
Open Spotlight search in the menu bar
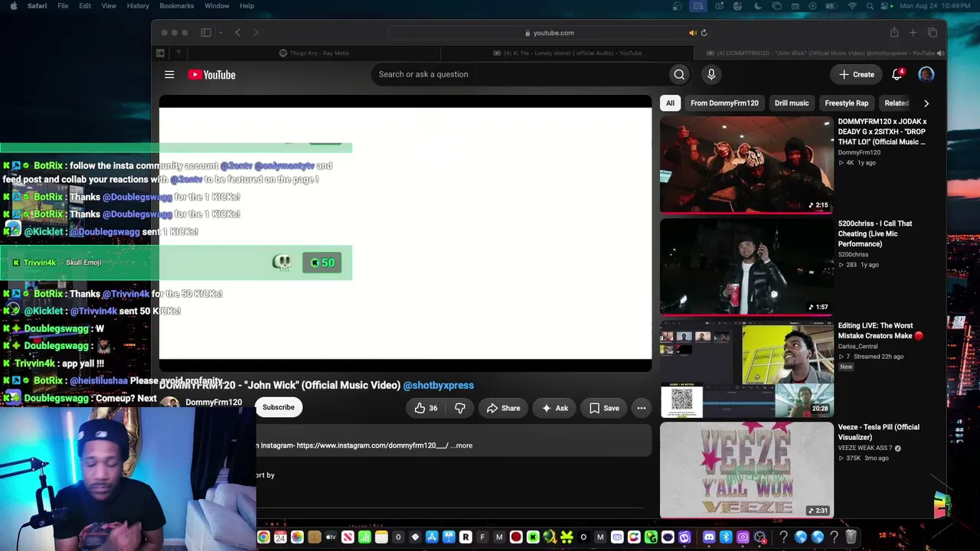[871, 6]
